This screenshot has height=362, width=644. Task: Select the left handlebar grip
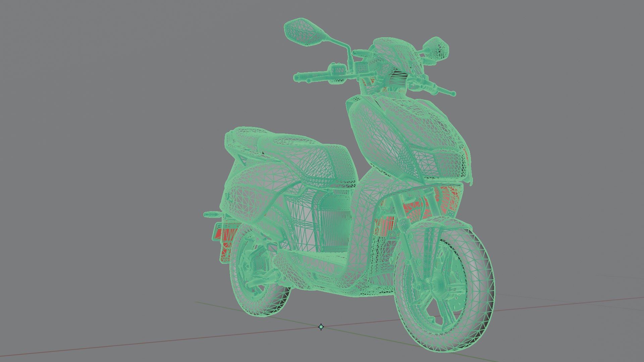point(311,77)
